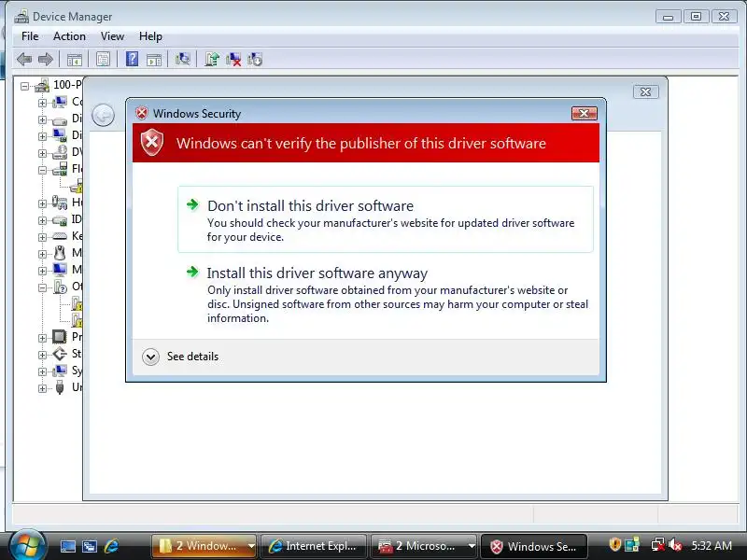747x560 pixels.
Task: Choose Install this driver software anyway
Action: pos(386,294)
